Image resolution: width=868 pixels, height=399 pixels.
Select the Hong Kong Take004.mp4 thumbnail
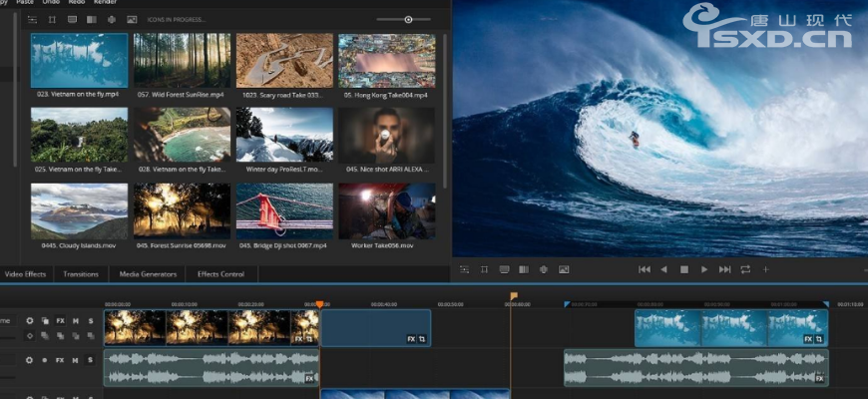(x=386, y=61)
